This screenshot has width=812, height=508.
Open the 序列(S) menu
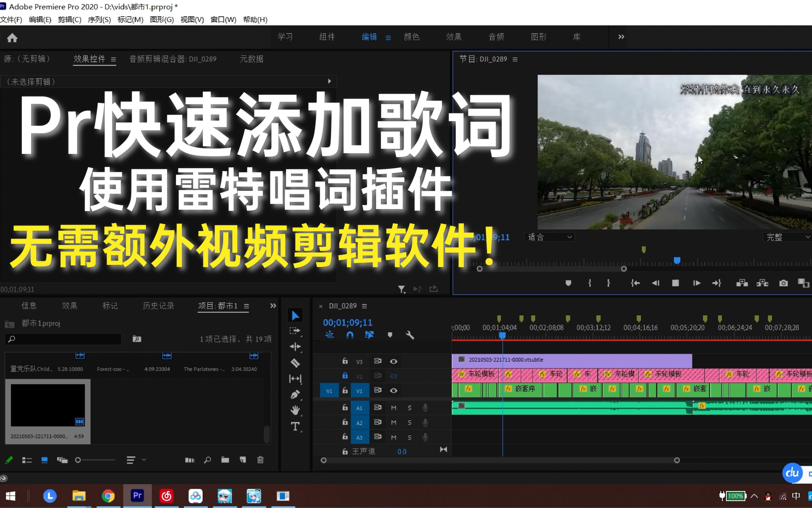point(99,19)
